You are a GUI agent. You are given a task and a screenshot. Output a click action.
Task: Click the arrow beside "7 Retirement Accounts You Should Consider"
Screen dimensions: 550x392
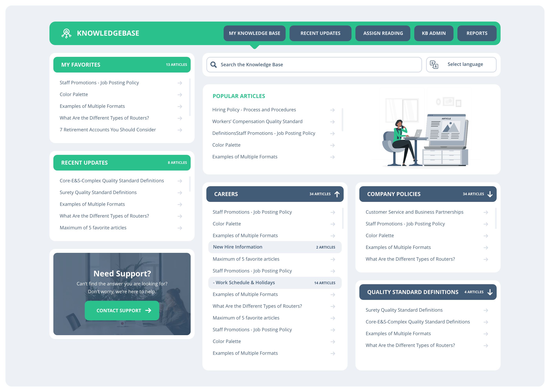coord(180,130)
